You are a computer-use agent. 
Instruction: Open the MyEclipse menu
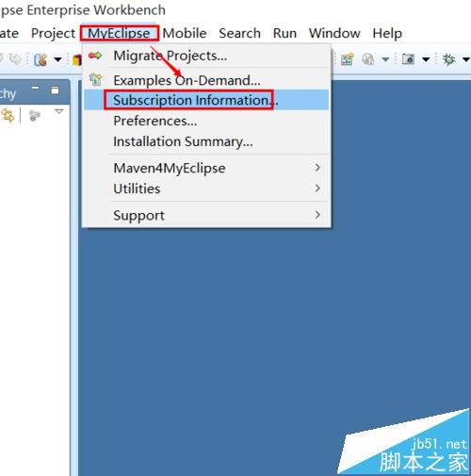click(119, 33)
